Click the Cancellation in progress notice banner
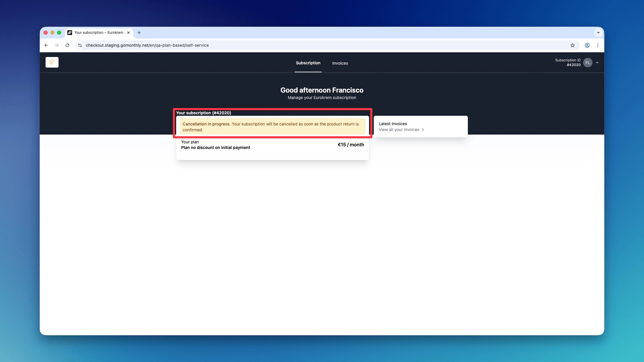This screenshot has height=362, width=644. [272, 127]
